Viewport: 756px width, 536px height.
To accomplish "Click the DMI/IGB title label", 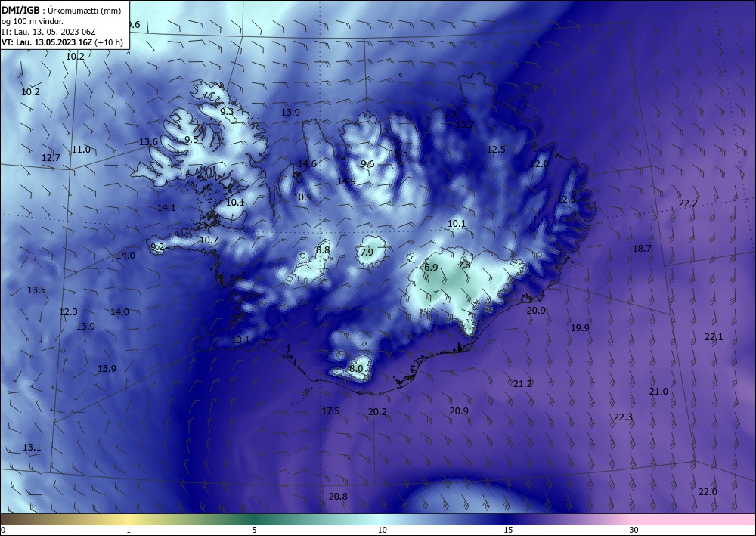I will (20, 10).
